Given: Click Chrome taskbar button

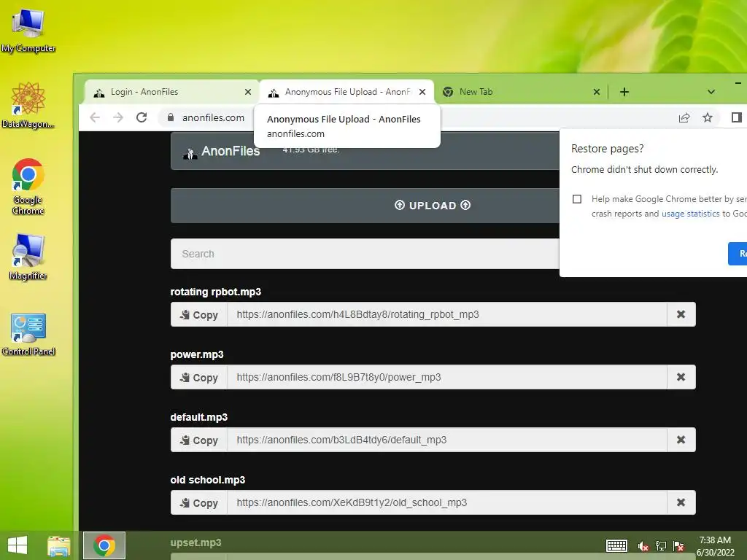Looking at the screenshot, I should click(104, 545).
